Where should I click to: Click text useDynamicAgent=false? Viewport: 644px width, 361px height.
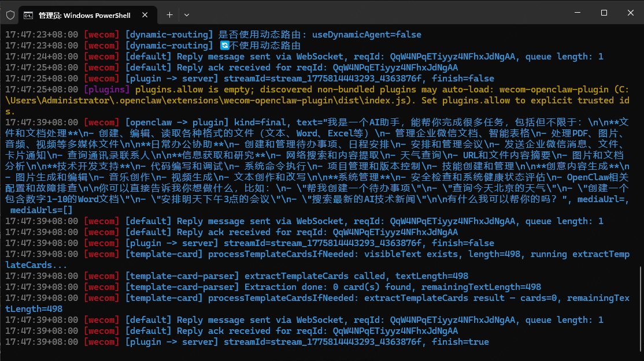(x=367, y=35)
